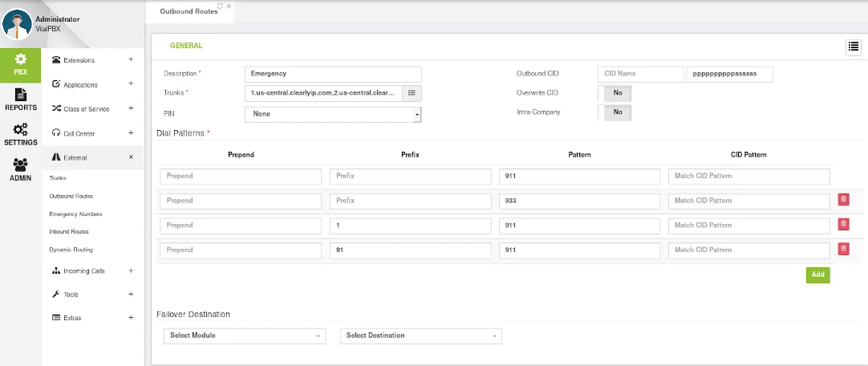Open Trunks submenu item
Screen dimensions: 868x366
tap(58, 178)
